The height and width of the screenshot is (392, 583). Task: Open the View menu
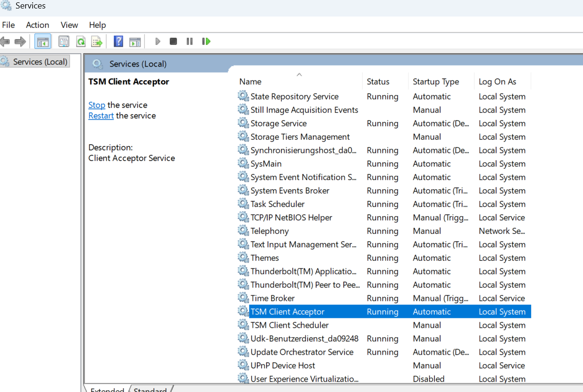(x=69, y=25)
